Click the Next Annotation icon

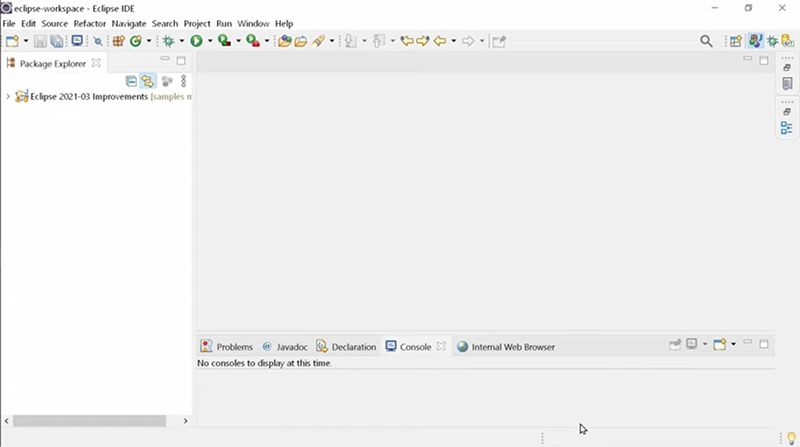point(351,41)
